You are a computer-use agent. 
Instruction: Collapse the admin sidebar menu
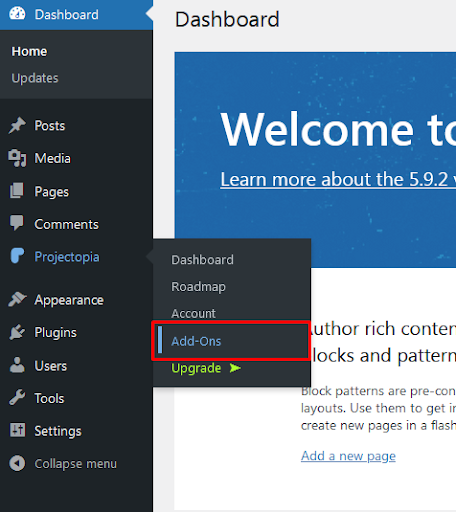point(63,463)
